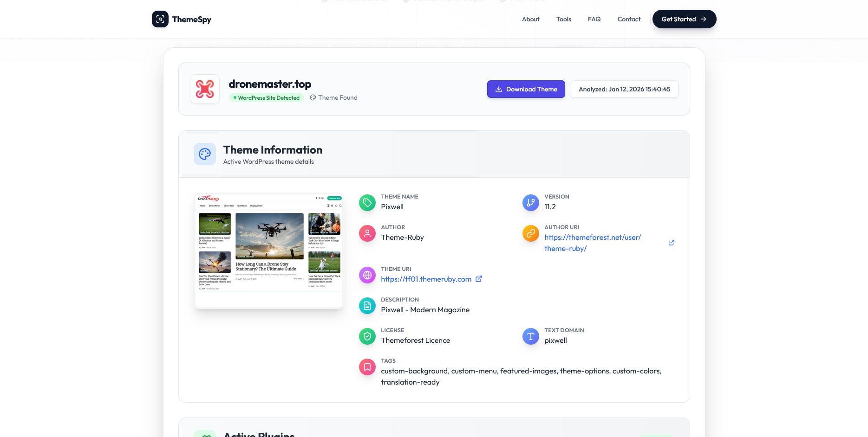Click the teal Description document icon
868x437 pixels.
[367, 306]
